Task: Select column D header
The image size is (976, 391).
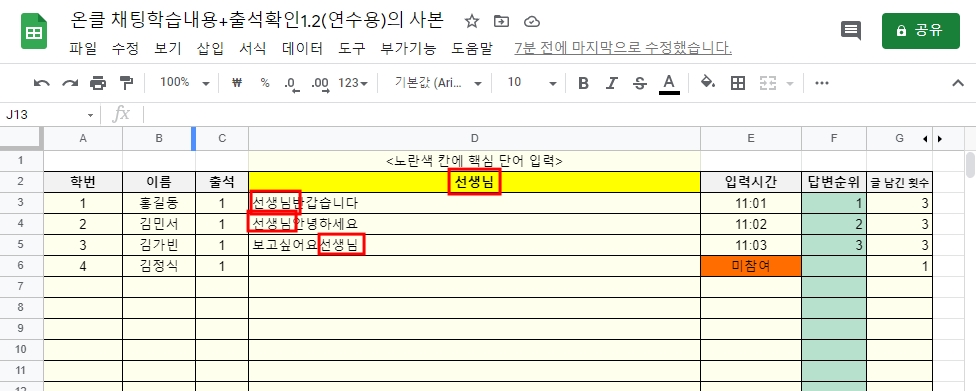Action: [x=474, y=139]
